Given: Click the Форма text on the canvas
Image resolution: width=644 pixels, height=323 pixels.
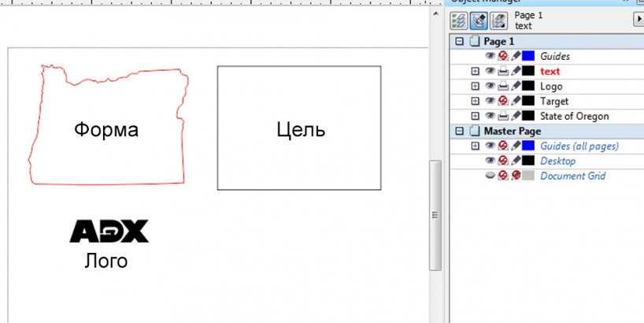Looking at the screenshot, I should [106, 130].
